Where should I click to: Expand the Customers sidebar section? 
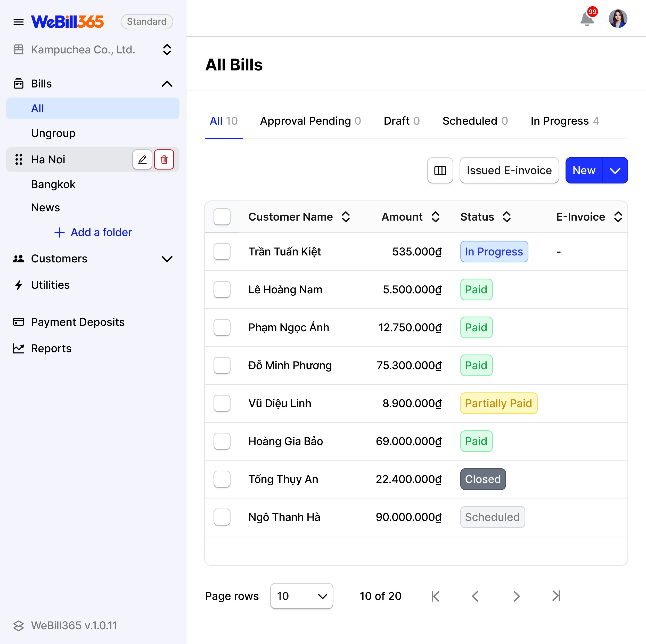167,259
